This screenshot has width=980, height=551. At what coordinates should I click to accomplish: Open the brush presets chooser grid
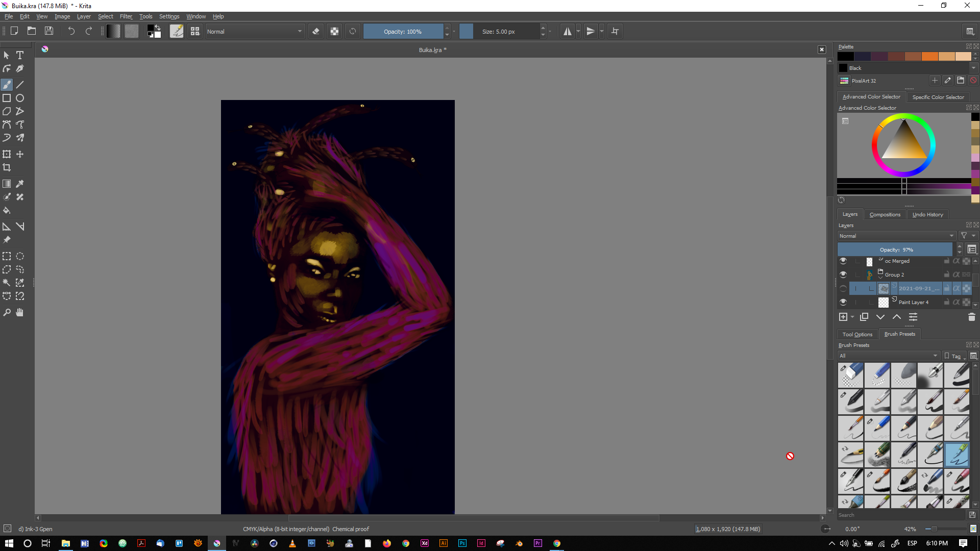[x=195, y=31]
